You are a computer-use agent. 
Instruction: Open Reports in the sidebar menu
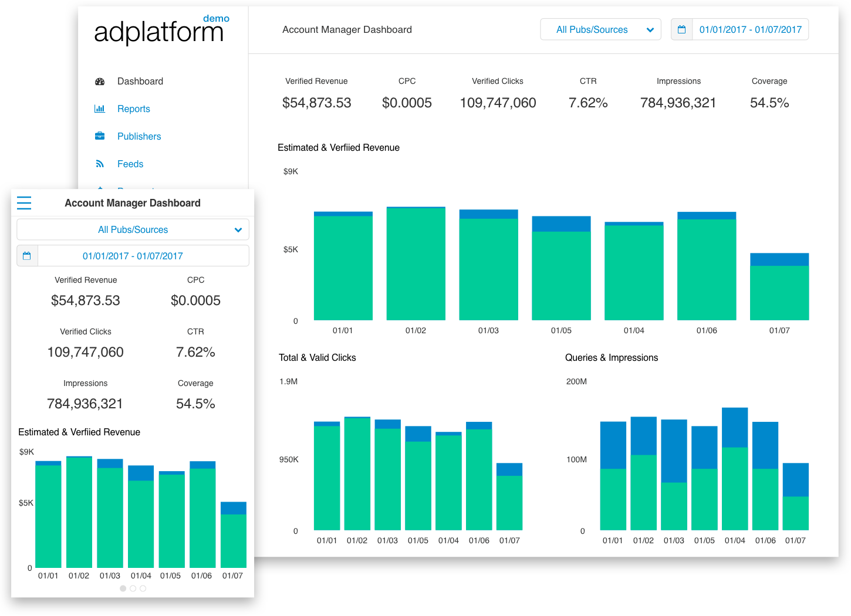coord(133,109)
